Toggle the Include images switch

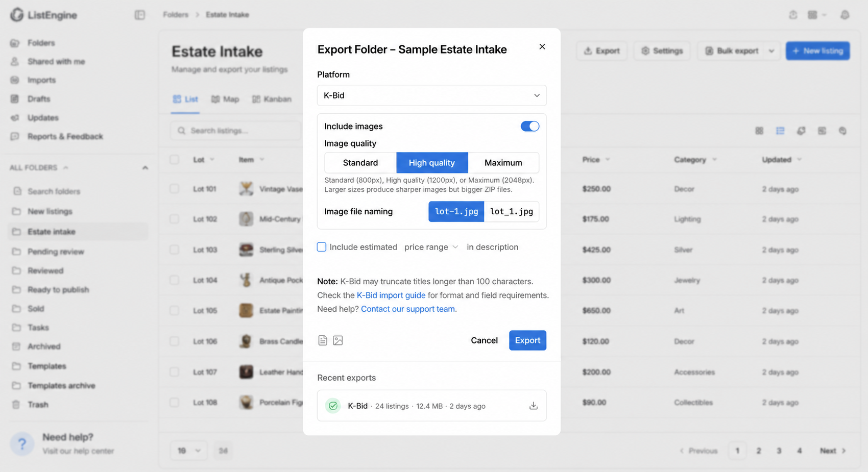[529, 126]
